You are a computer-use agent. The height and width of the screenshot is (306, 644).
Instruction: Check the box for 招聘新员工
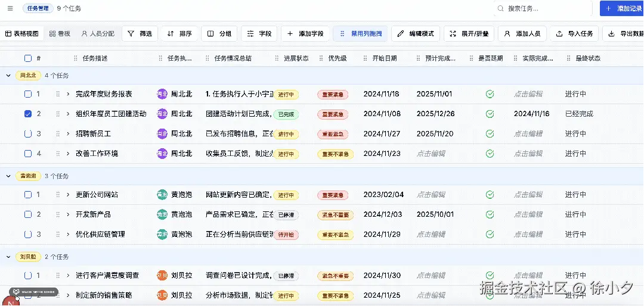pyautogui.click(x=28, y=134)
